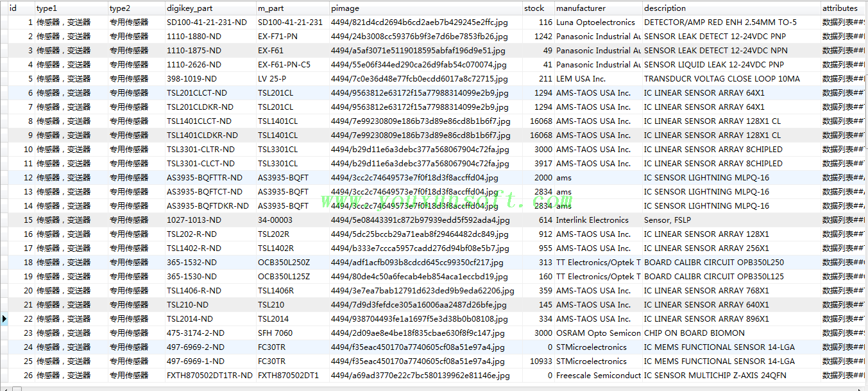Click the m_part column header
This screenshot has width=868, height=391.
tap(293, 8)
